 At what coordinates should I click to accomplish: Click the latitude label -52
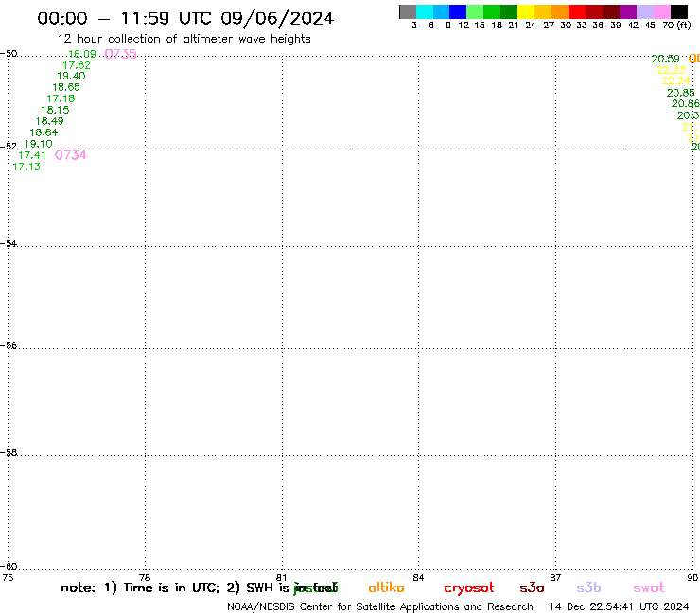coord(9,147)
